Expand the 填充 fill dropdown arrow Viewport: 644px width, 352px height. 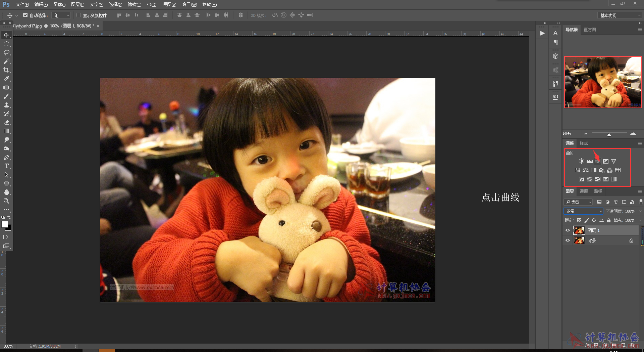(x=640, y=220)
